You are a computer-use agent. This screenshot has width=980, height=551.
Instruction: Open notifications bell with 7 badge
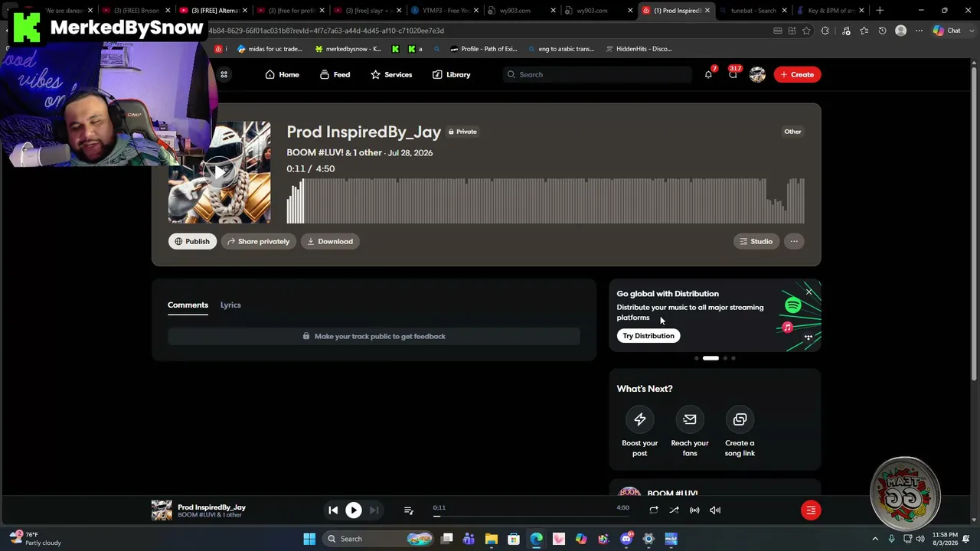tap(708, 74)
